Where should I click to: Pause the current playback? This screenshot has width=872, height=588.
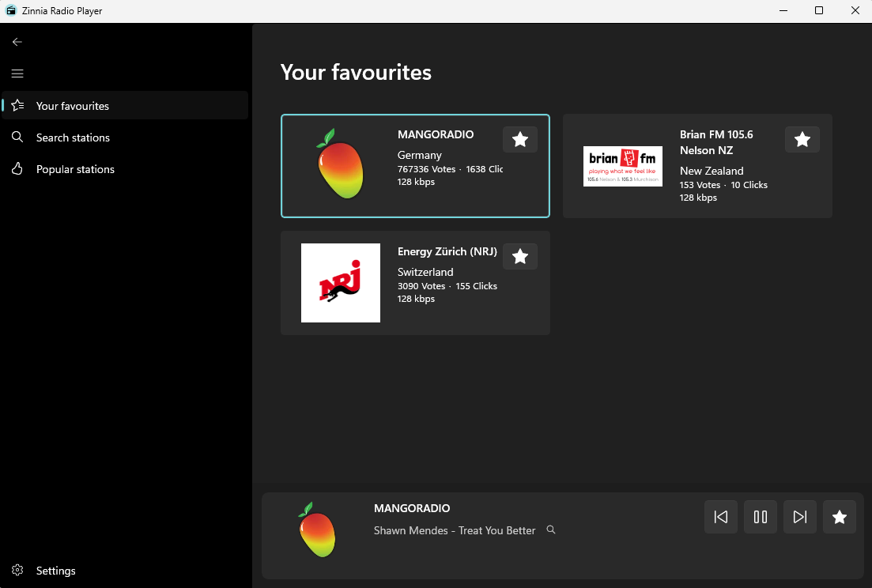(x=761, y=517)
